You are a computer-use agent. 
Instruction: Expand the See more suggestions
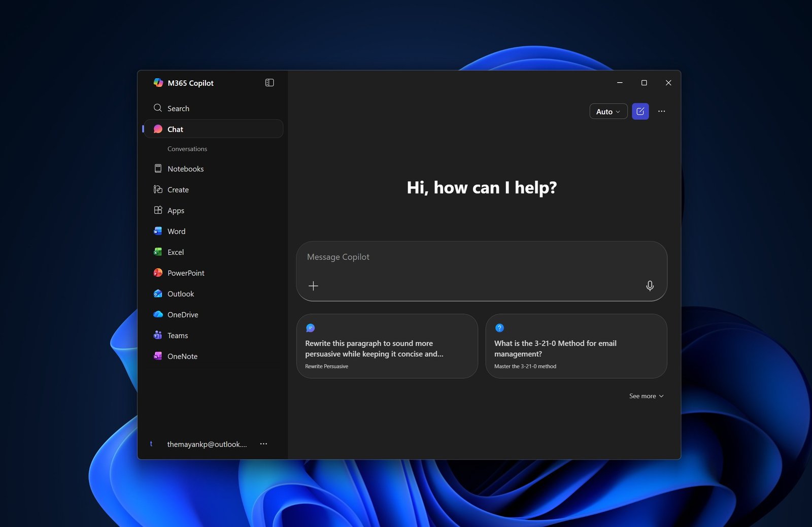point(645,396)
